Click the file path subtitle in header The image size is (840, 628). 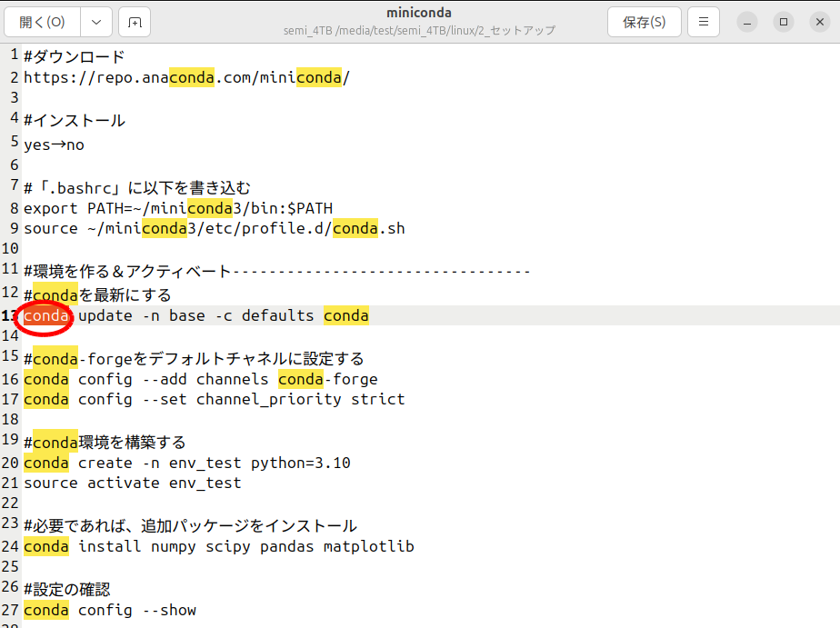[x=419, y=31]
